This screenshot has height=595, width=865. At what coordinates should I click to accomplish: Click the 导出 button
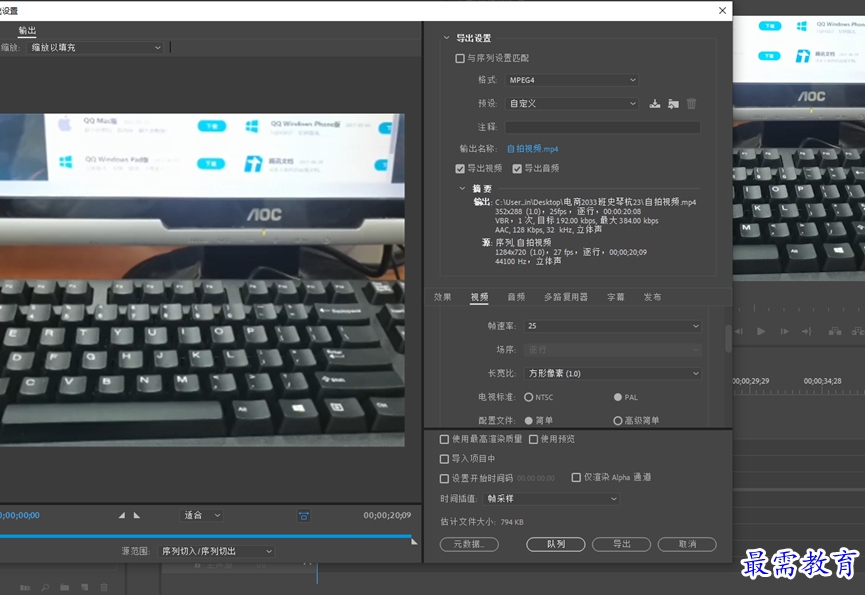click(x=621, y=544)
